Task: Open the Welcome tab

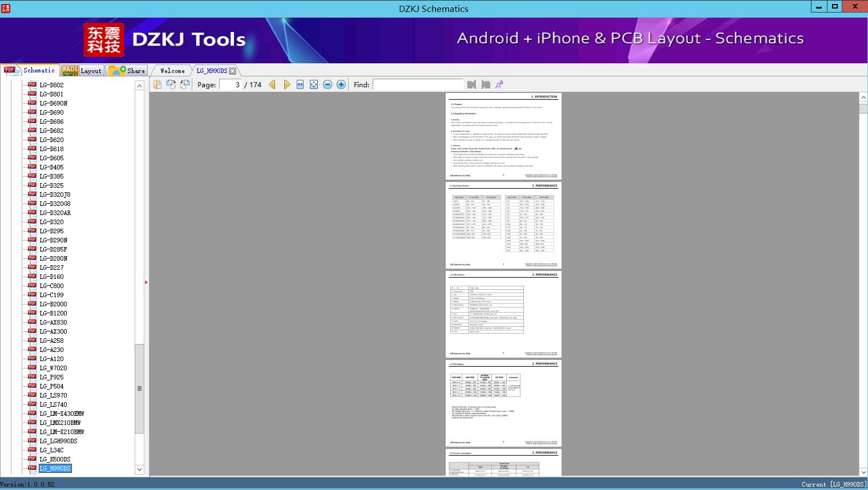Action: 172,71
